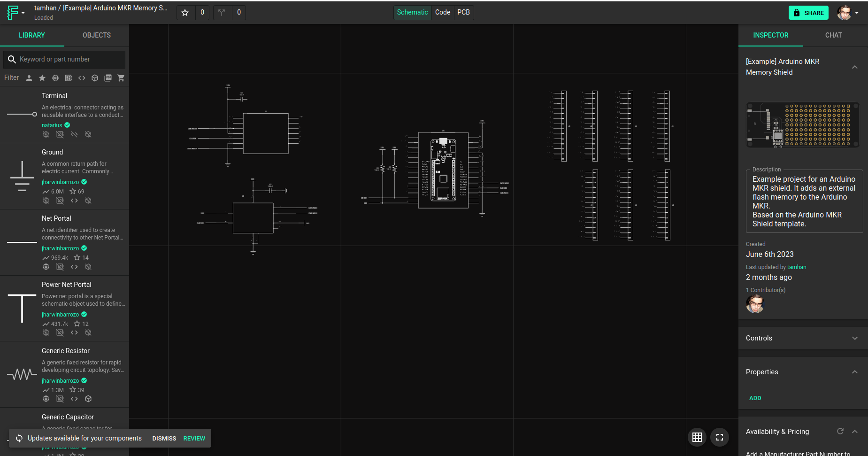Click the Ground symbol preview
Image resolution: width=868 pixels, height=456 pixels.
(22, 176)
